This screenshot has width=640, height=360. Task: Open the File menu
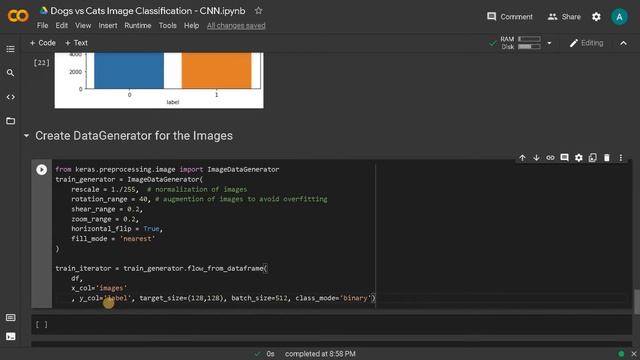(x=42, y=25)
